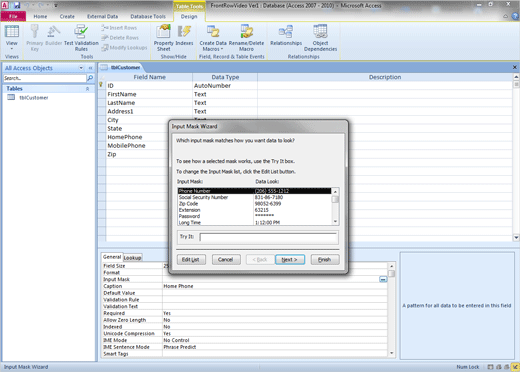This screenshot has height=372, width=520.
Task: Select Extension input mask
Action: pyautogui.click(x=255, y=210)
